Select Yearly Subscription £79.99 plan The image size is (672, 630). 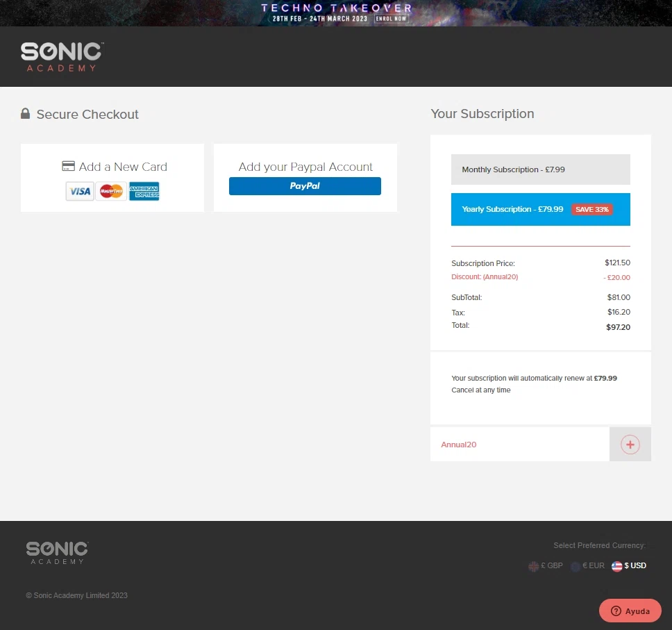coord(540,209)
